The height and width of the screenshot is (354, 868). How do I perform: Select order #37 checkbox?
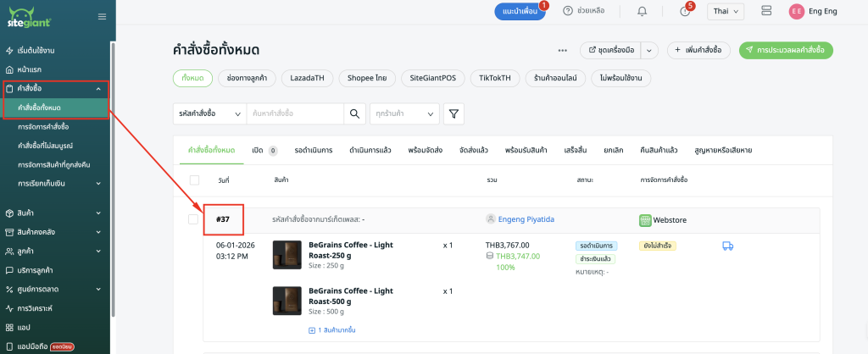194,219
